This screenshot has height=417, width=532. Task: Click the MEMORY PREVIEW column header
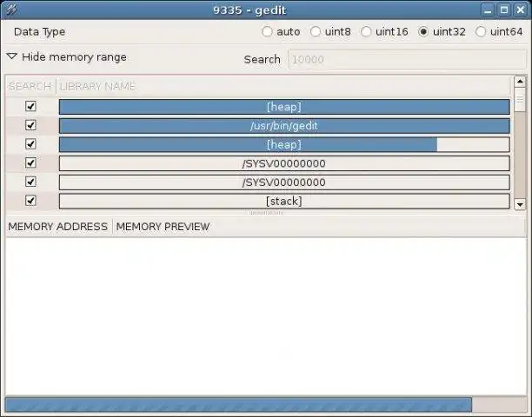319,227
